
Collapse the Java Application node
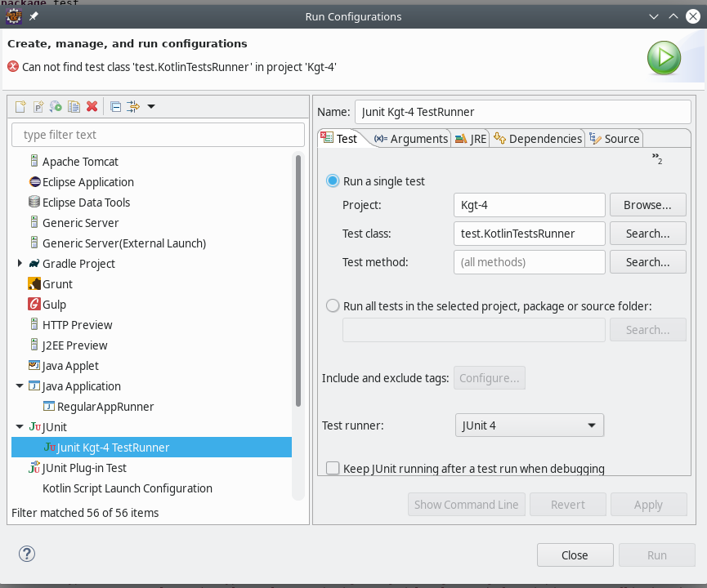20,385
